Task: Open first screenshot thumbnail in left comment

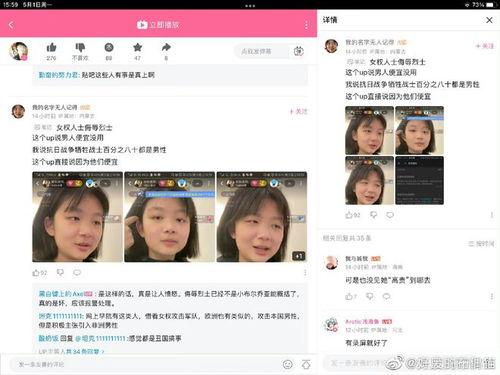Action: coord(77,217)
